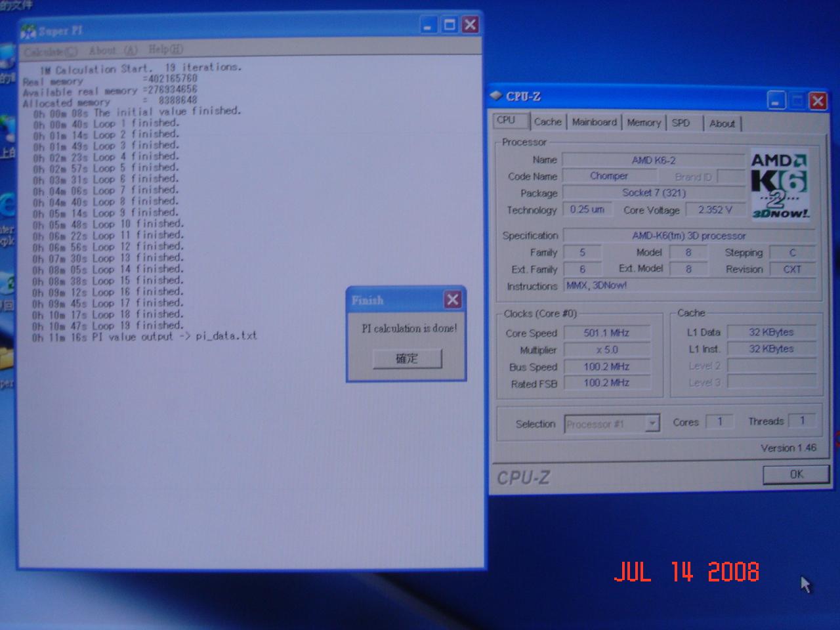Image resolution: width=840 pixels, height=630 pixels.
Task: Select the CPU tab in CPU-Z
Action: [509, 121]
